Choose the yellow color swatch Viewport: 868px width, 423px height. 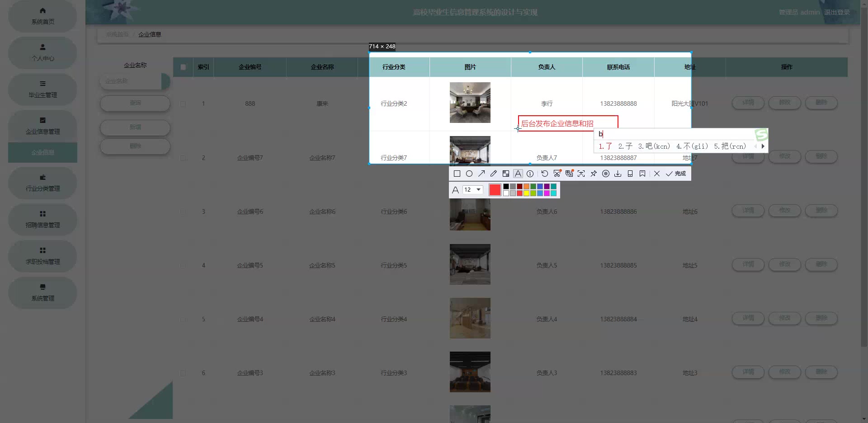[x=526, y=193]
